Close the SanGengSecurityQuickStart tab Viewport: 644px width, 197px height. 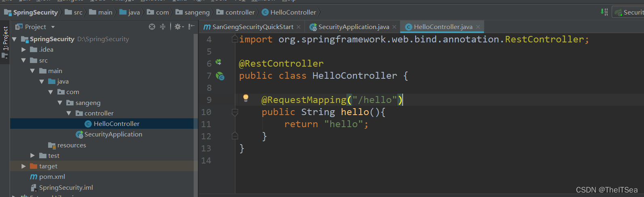pos(298,27)
